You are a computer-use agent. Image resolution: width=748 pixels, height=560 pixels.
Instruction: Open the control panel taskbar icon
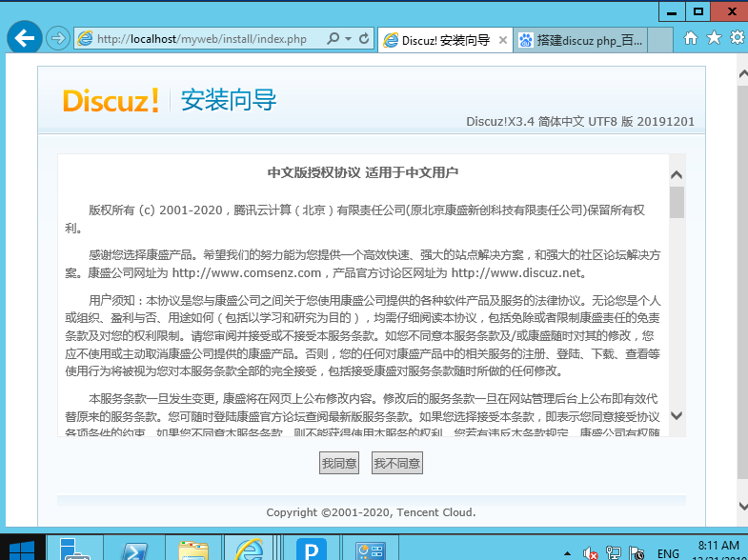(x=370, y=549)
